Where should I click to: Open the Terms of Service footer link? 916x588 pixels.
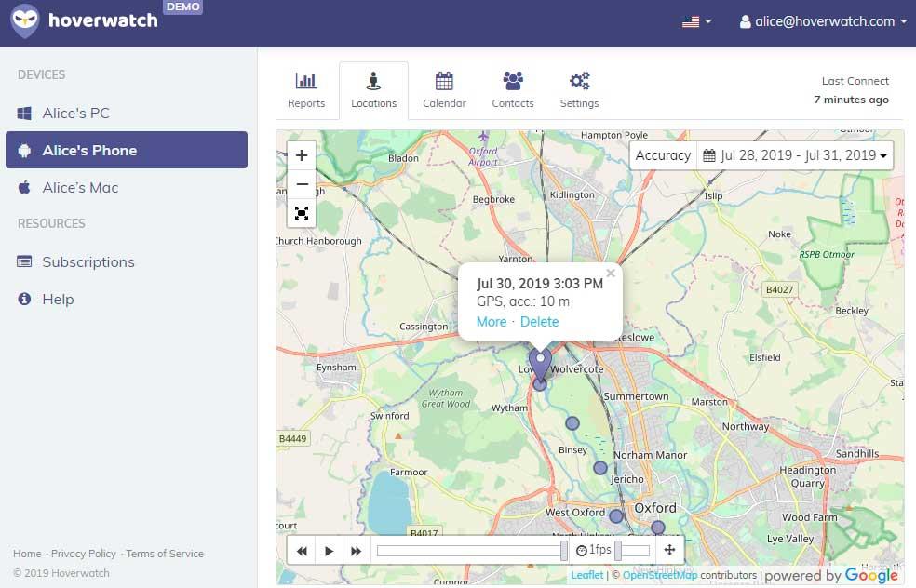165,554
